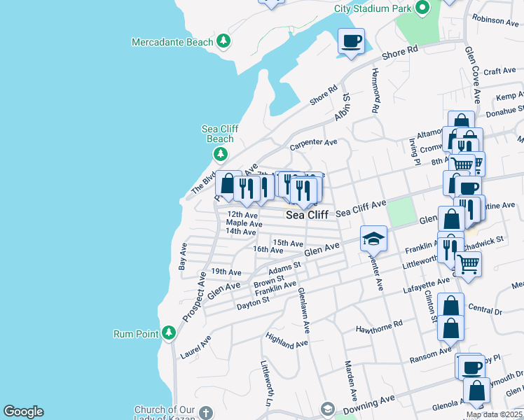Select the shopping cart icon below Chadwick St
Screen dimensions: 524x420
pyautogui.click(x=468, y=265)
